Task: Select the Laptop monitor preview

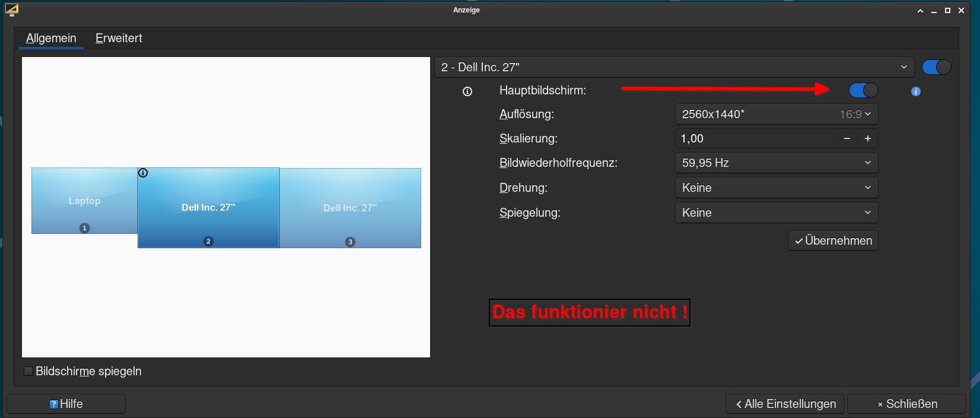Action: (x=84, y=201)
